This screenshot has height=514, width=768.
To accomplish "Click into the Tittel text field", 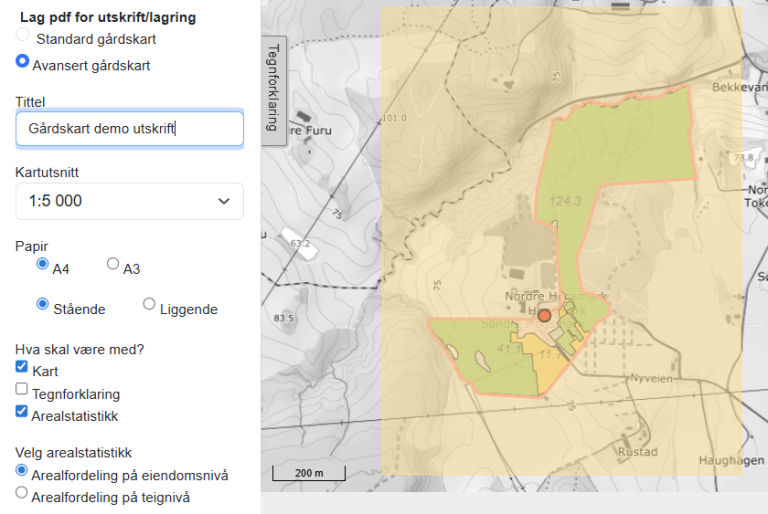I will (129, 129).
